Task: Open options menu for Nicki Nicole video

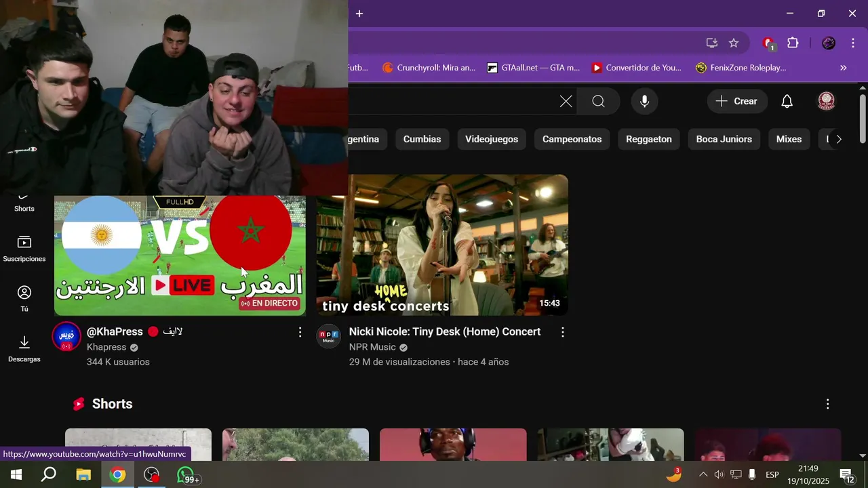Action: 562,332
